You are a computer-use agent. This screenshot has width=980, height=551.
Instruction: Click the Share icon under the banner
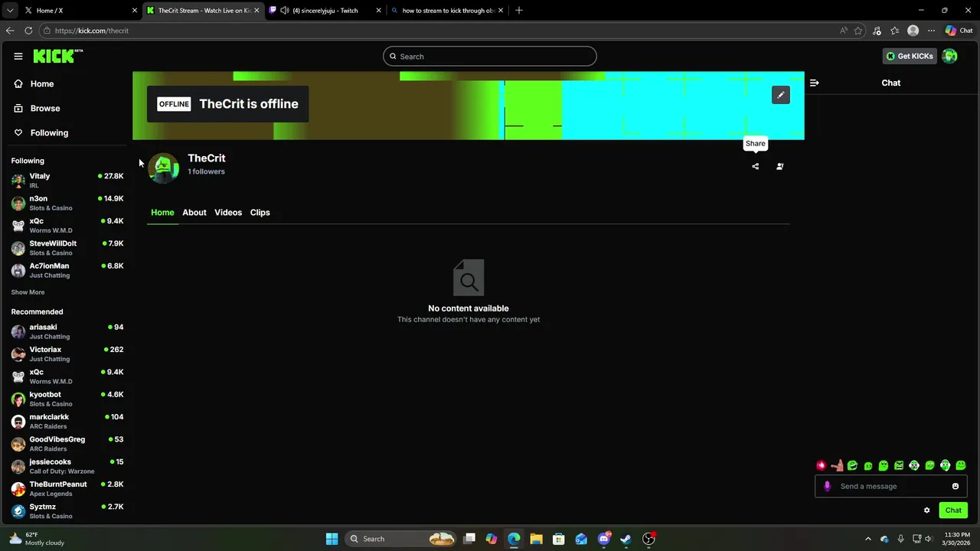(x=755, y=166)
